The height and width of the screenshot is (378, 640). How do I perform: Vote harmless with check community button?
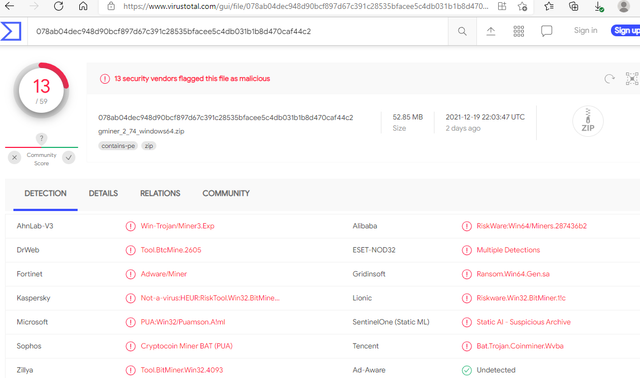[x=69, y=157]
